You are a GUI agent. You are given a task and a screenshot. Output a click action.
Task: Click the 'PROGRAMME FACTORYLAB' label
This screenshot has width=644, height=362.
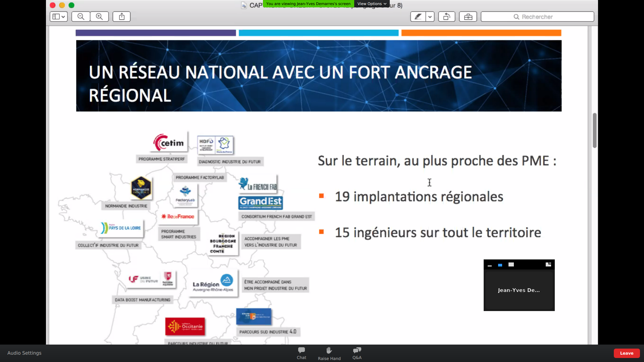click(200, 178)
